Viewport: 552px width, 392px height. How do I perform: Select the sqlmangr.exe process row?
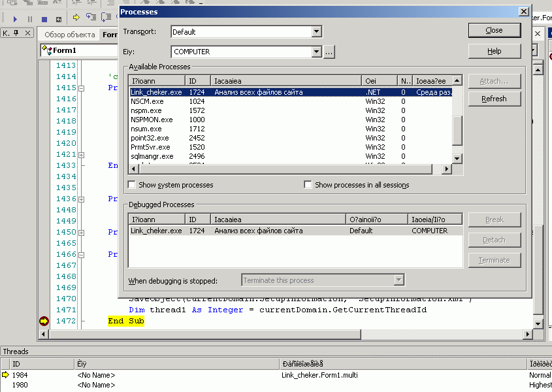pos(291,156)
